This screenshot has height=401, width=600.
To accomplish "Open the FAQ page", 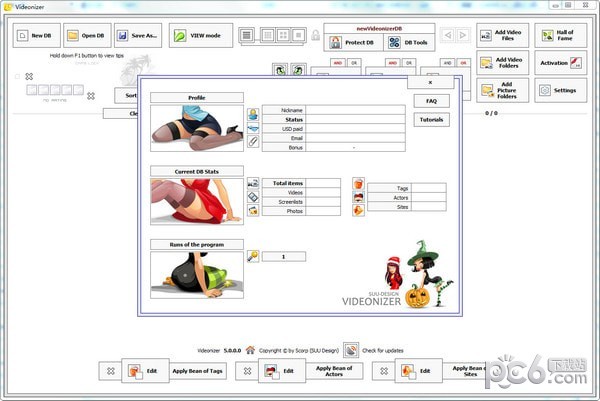I will click(x=430, y=101).
